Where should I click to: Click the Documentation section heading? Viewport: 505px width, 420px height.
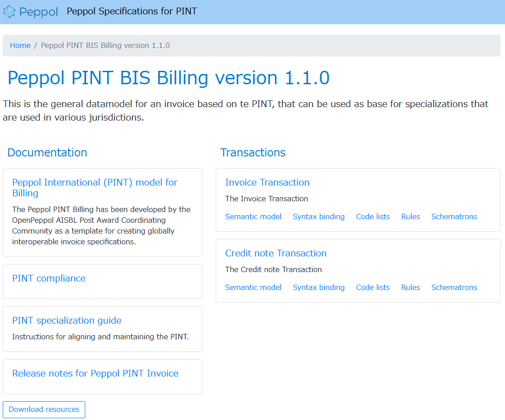point(47,152)
